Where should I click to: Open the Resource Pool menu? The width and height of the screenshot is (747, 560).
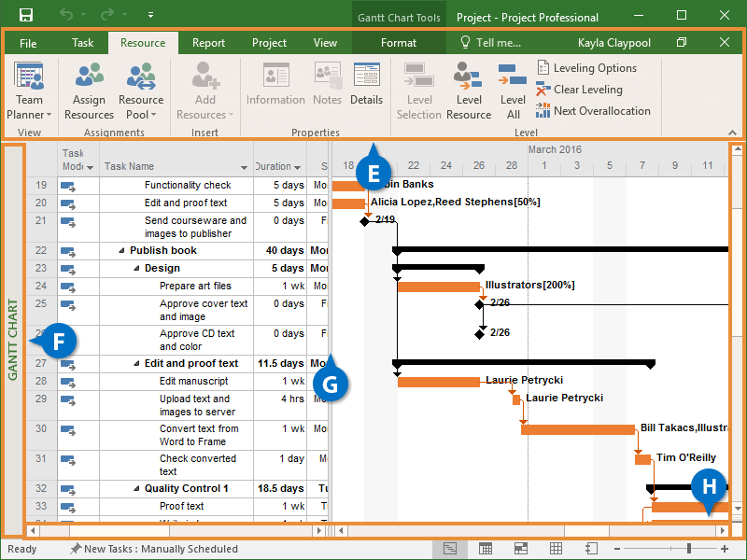click(x=141, y=91)
